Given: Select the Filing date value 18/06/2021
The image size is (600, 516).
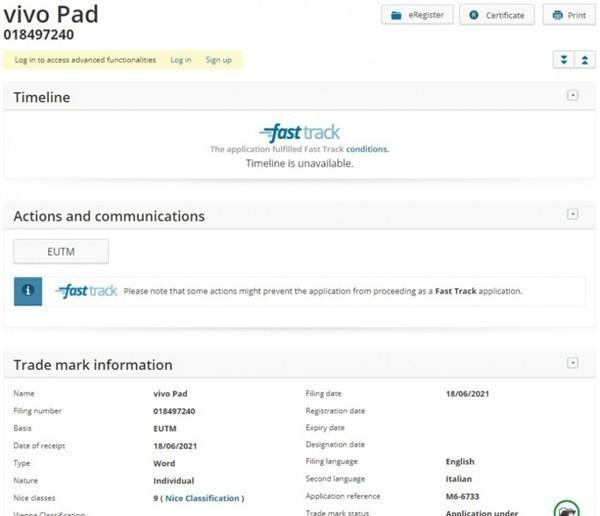Looking at the screenshot, I should click(467, 394).
